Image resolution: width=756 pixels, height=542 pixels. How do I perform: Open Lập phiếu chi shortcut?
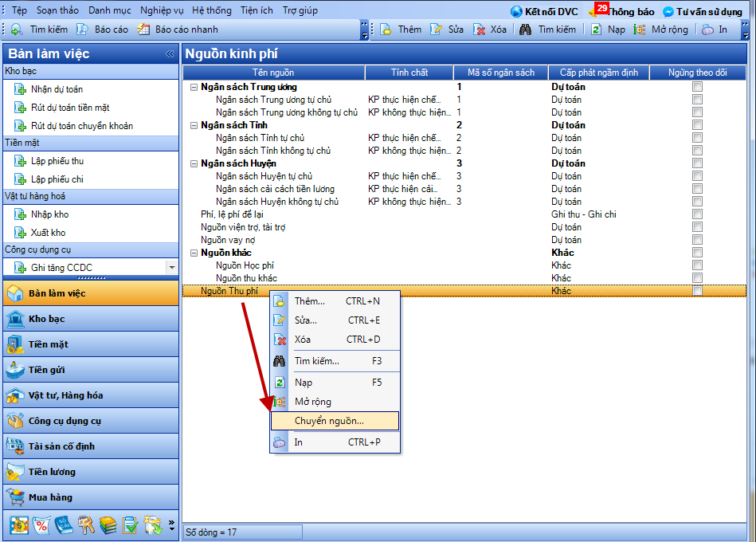point(49,179)
